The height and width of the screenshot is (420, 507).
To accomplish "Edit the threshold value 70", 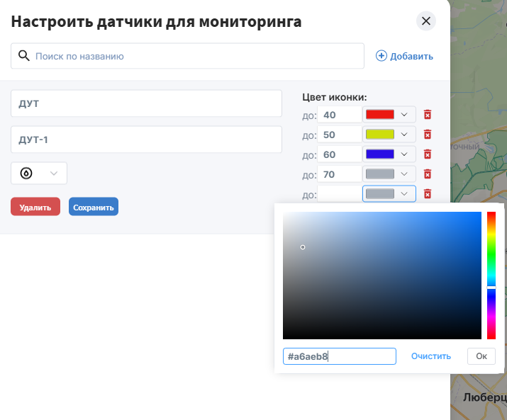I will (x=339, y=174).
